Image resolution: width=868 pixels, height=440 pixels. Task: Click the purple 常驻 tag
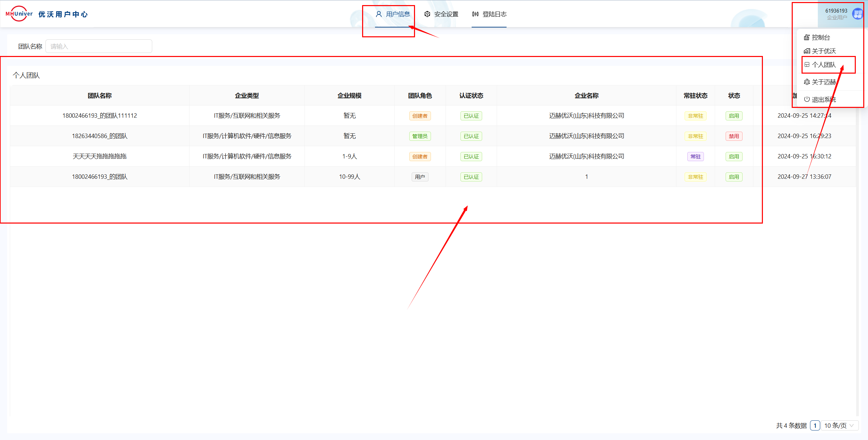point(695,157)
